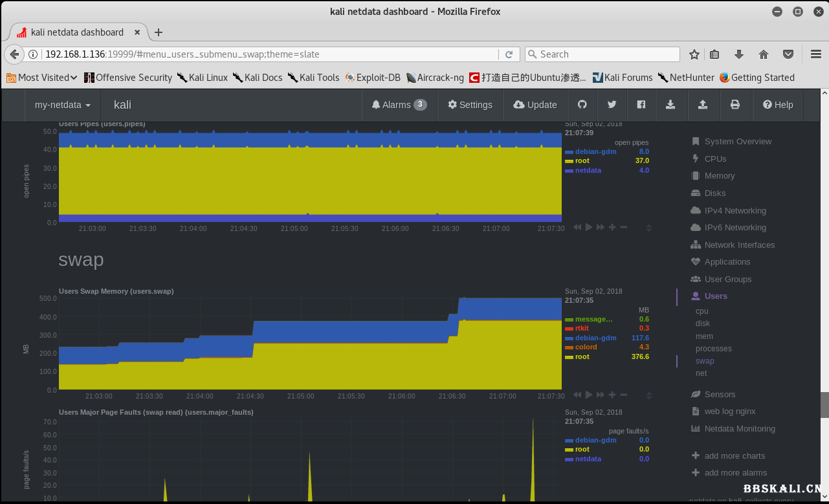Click the upload snapshot icon
Image resolution: width=829 pixels, height=504 pixels.
coord(702,105)
